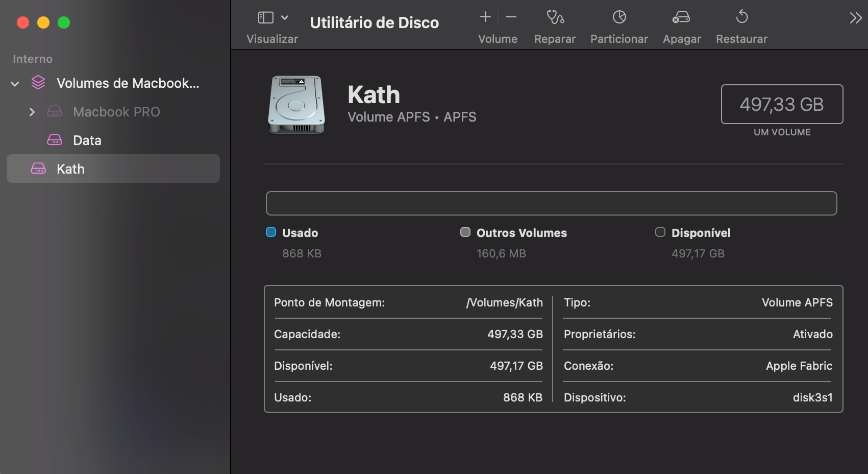Viewport: 868px width, 474px height.
Task: Click the Kath hard drive image
Action: point(296,105)
